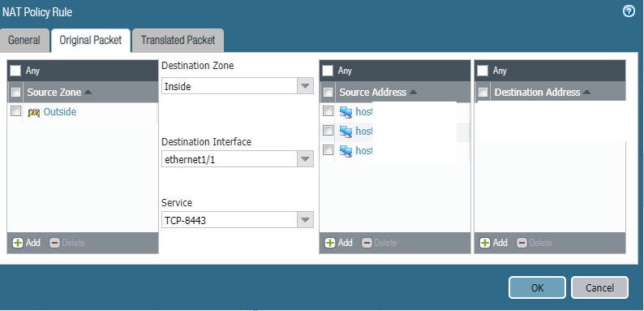Tick the second host row checkbox
This screenshot has width=644, height=311.
[328, 131]
